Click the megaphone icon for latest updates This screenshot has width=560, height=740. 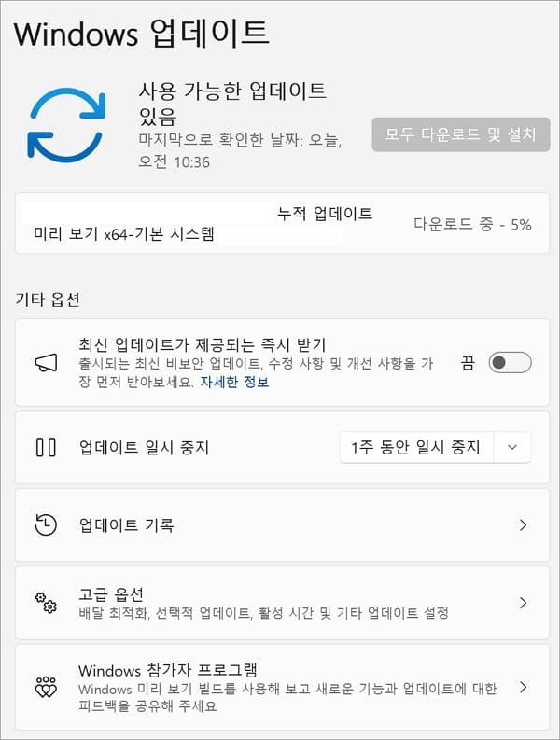[46, 362]
